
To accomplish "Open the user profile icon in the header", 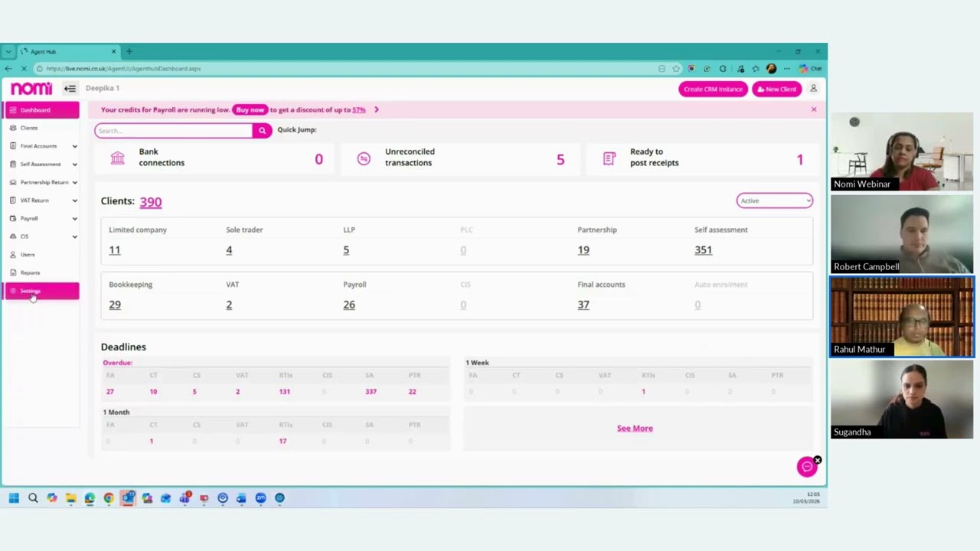I will pos(813,89).
